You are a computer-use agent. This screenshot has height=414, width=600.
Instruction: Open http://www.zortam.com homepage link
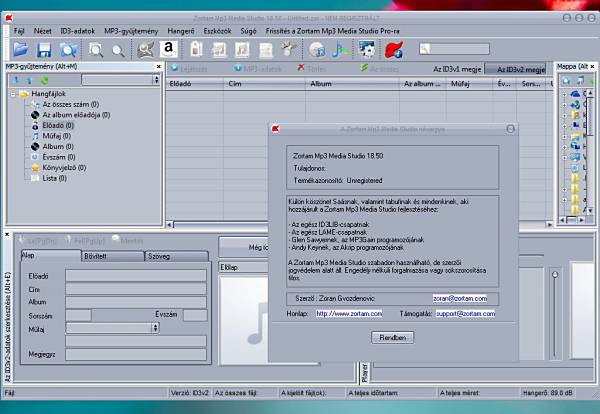349,314
